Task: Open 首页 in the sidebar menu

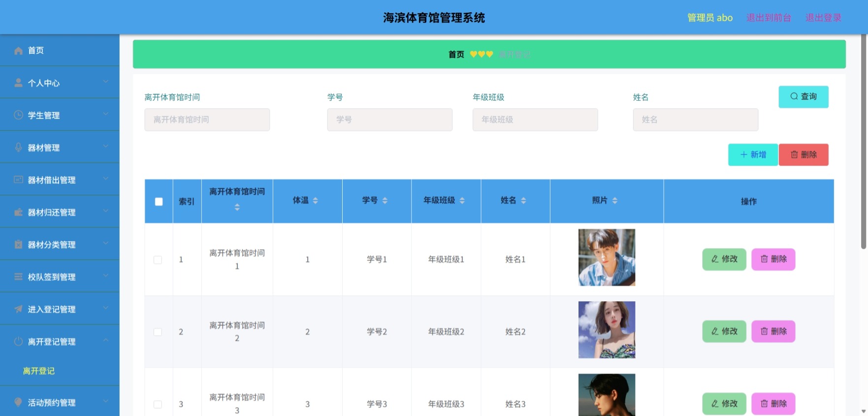Action: 60,50
